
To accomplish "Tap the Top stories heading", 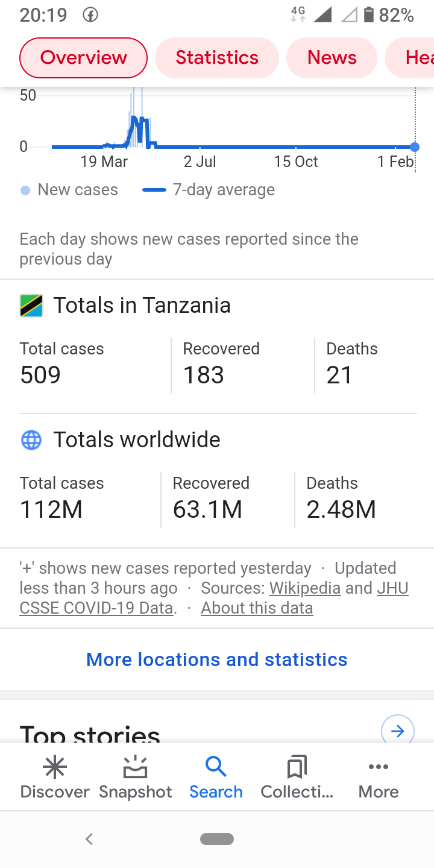I will click(90, 732).
